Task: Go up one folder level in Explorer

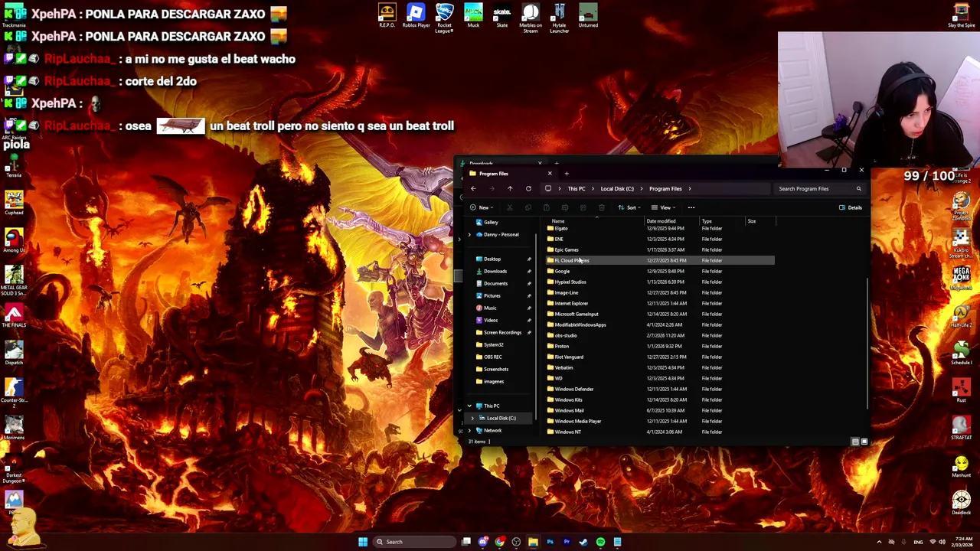Action: coord(510,189)
